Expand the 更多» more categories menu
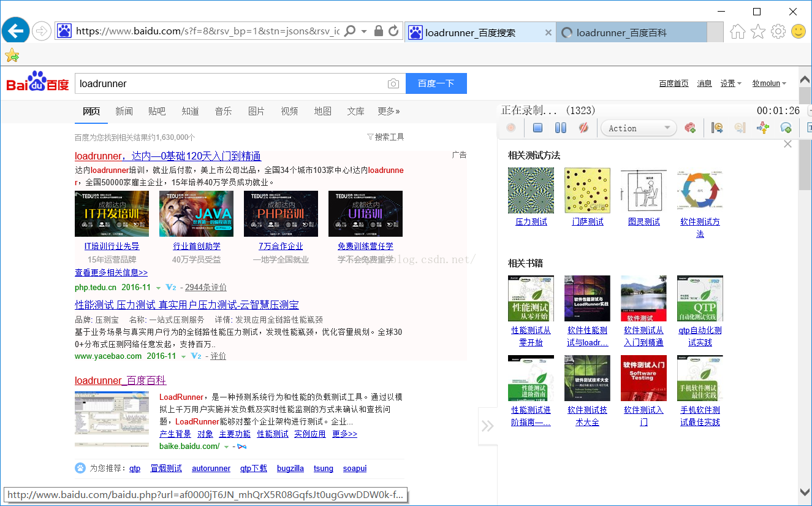 point(389,111)
